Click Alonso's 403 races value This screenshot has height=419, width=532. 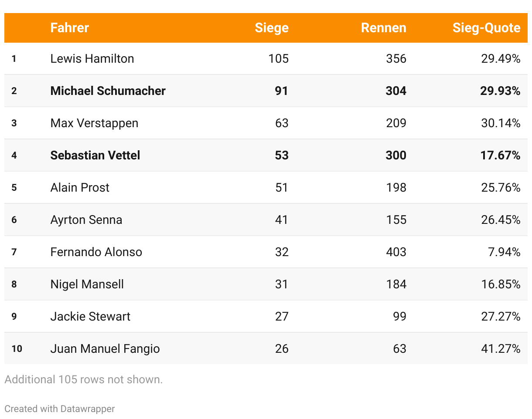click(x=396, y=252)
